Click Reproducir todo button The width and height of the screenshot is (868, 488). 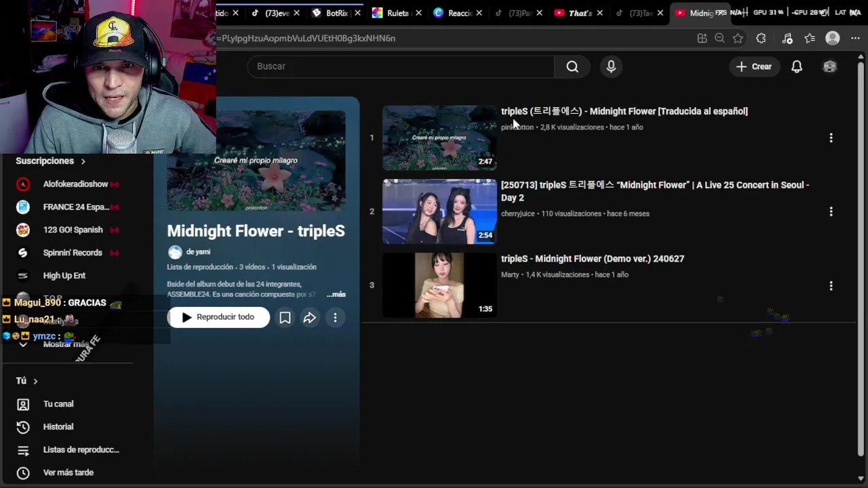tap(218, 317)
